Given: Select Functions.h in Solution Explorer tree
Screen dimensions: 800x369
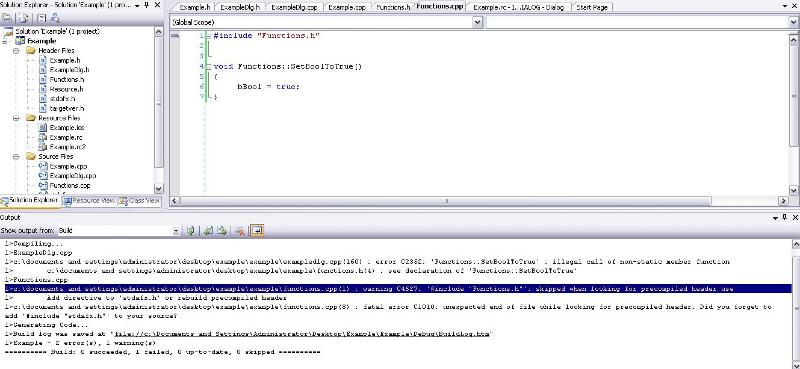Looking at the screenshot, I should (x=66, y=80).
